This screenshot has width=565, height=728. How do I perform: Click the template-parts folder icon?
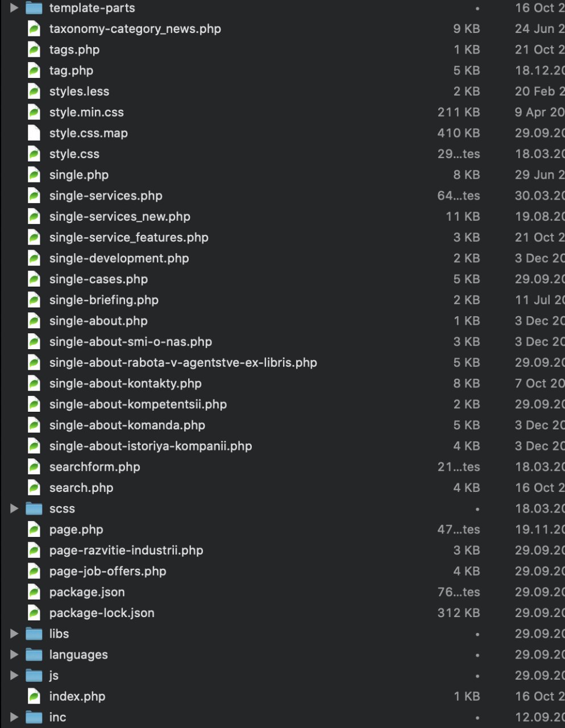(x=34, y=8)
